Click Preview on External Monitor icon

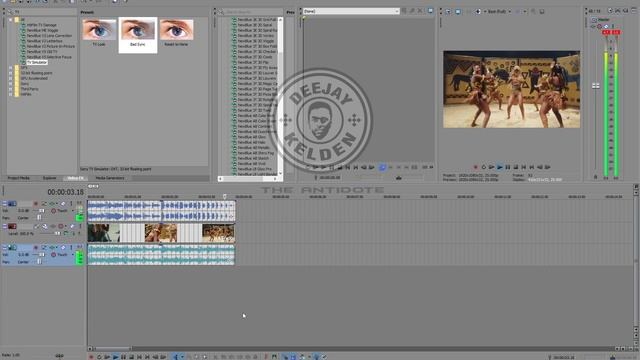coord(458,11)
